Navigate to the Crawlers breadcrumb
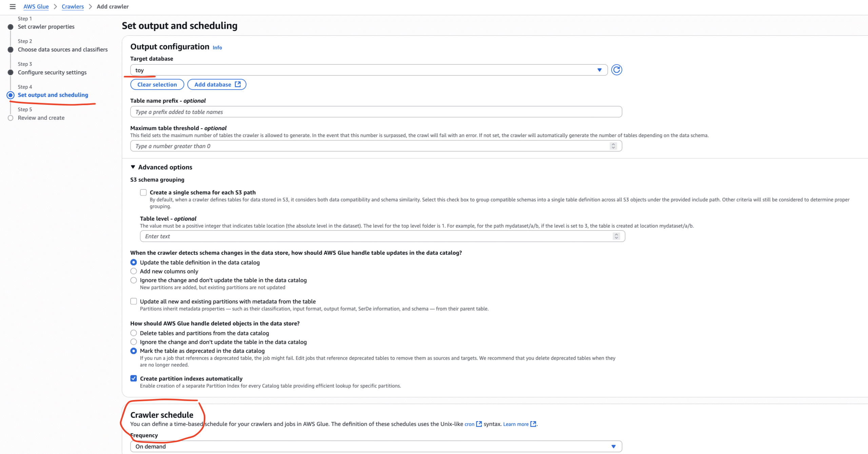 (73, 6)
